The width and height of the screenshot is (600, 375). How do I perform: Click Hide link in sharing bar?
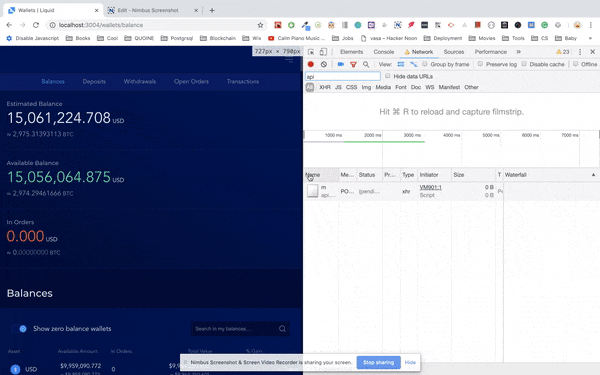(410, 362)
